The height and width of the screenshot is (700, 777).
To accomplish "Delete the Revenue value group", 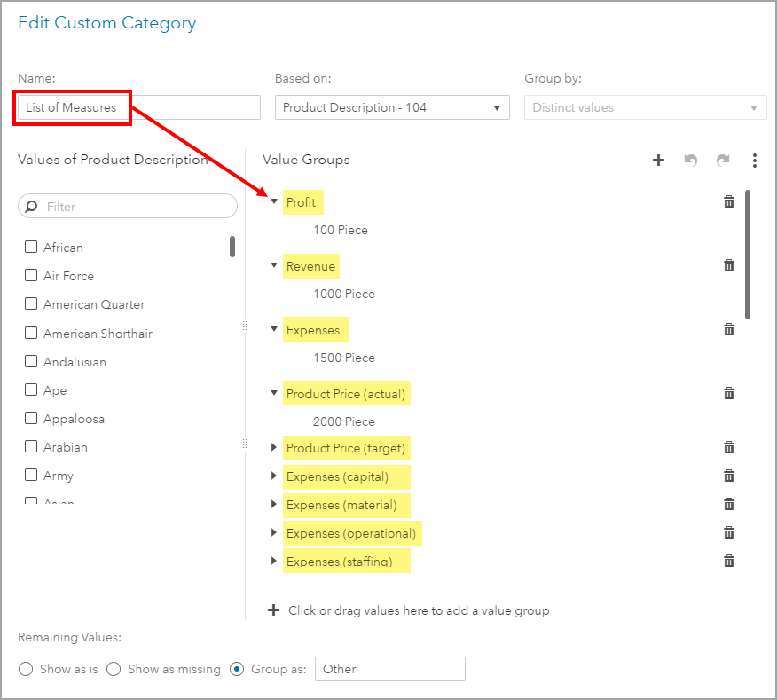I will pyautogui.click(x=729, y=265).
